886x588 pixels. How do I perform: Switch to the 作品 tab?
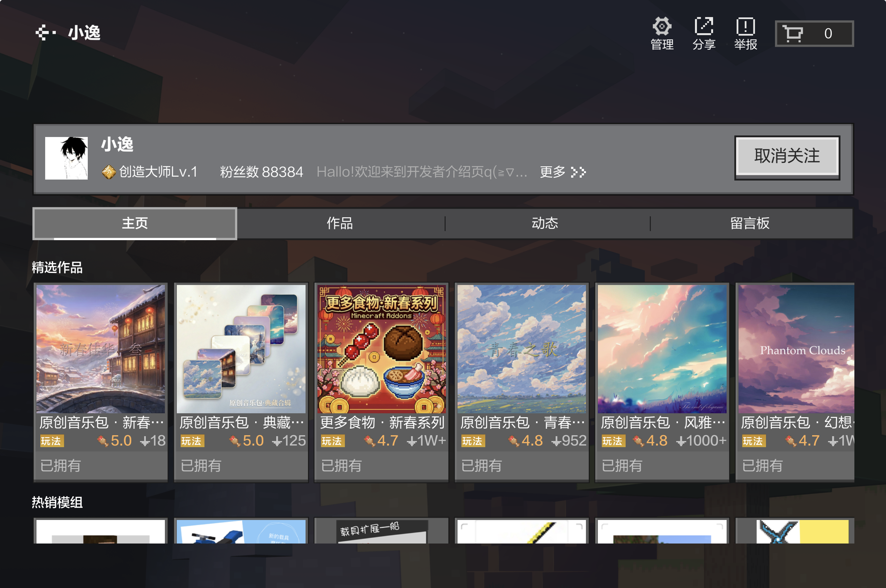pos(340,223)
